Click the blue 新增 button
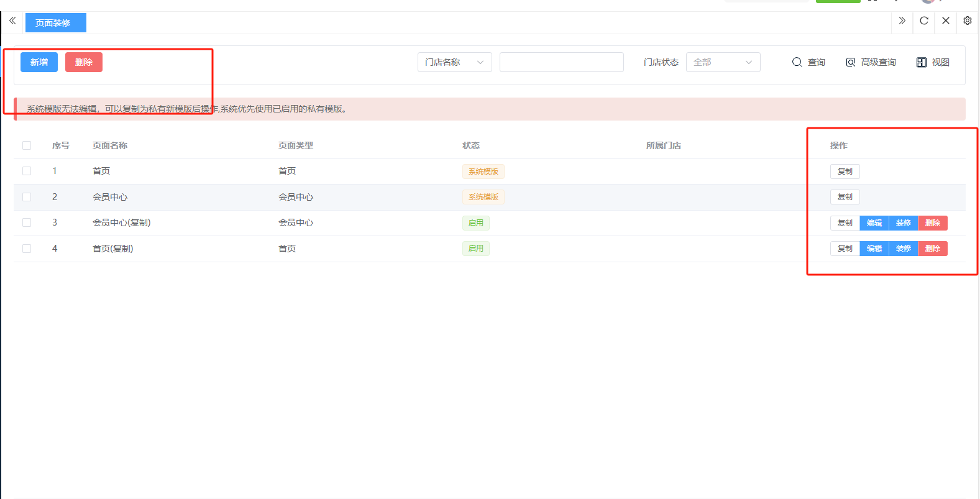Screen dimensions: 980x499 (39, 62)
